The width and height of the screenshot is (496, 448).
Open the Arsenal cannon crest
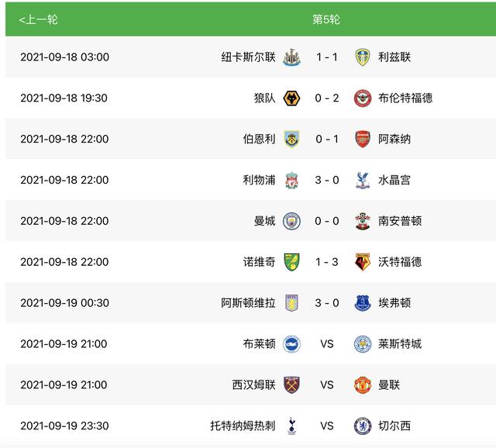pyautogui.click(x=363, y=140)
